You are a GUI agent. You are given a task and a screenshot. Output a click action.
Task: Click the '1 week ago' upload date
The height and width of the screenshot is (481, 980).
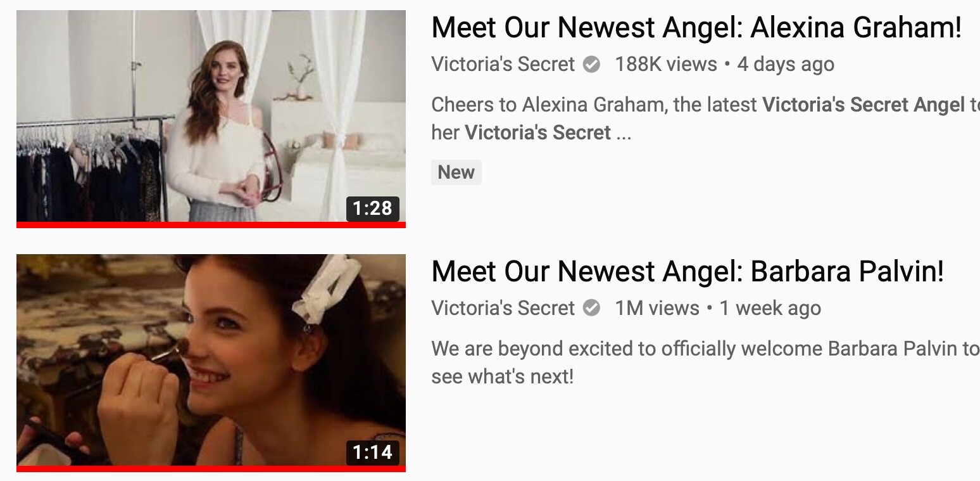click(x=770, y=308)
